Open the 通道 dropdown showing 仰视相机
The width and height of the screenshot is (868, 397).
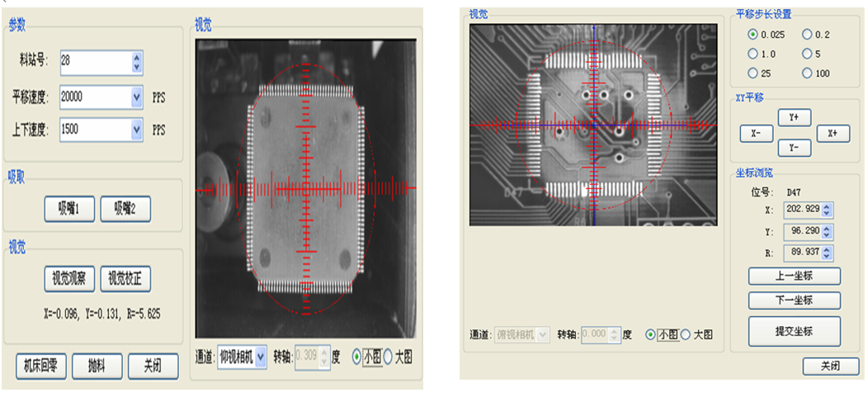(x=261, y=357)
